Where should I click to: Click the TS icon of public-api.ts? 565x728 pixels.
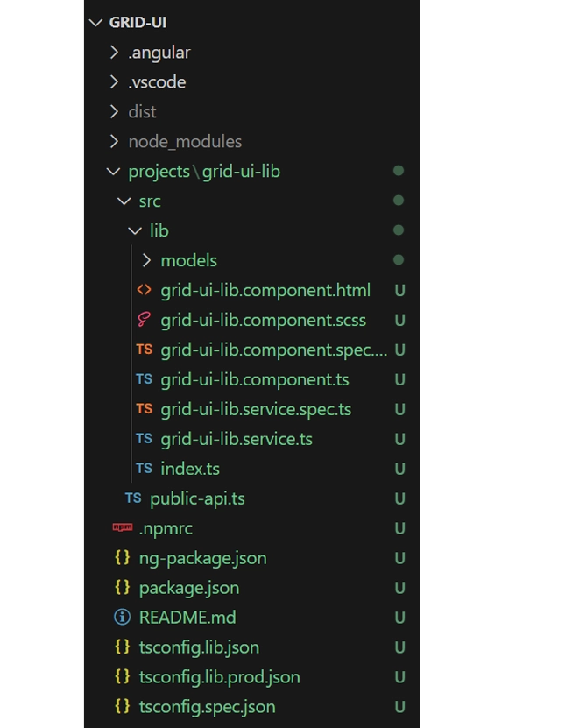(133, 498)
